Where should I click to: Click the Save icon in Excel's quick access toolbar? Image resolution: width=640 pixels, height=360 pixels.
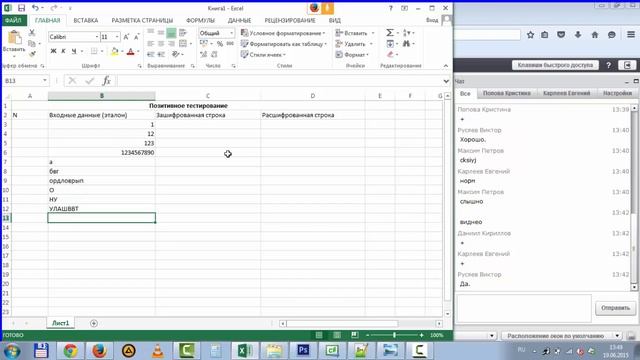click(21, 8)
